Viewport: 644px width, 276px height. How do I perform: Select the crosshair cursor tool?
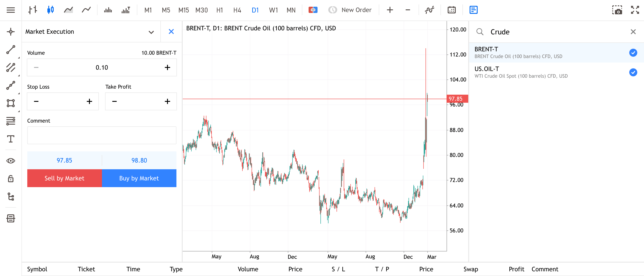click(x=11, y=32)
